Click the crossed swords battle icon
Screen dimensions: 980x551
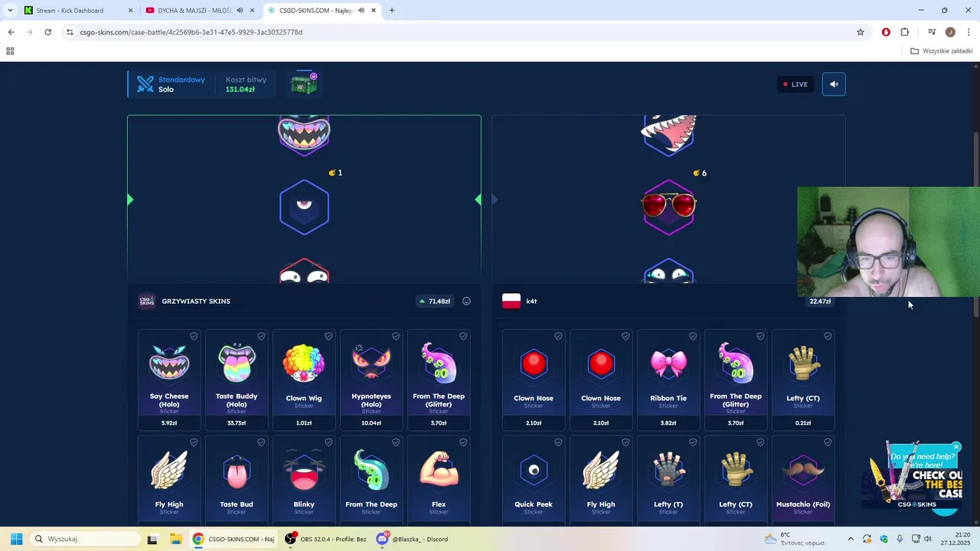click(x=145, y=84)
